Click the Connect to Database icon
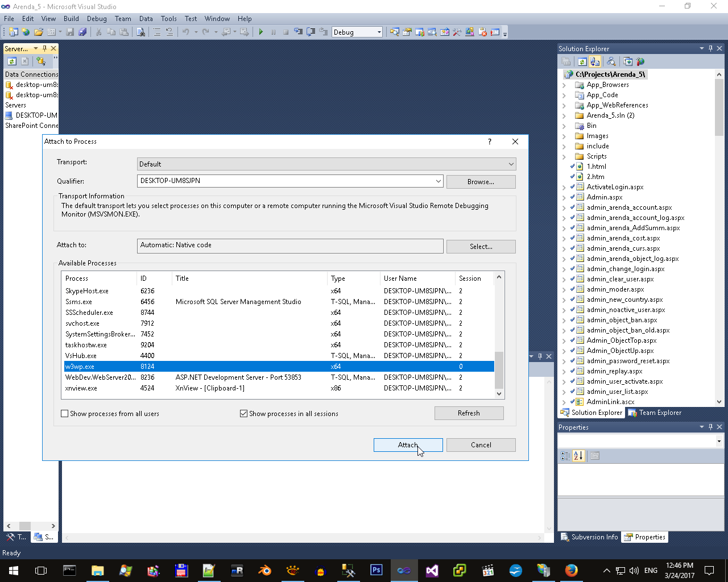 40,61
